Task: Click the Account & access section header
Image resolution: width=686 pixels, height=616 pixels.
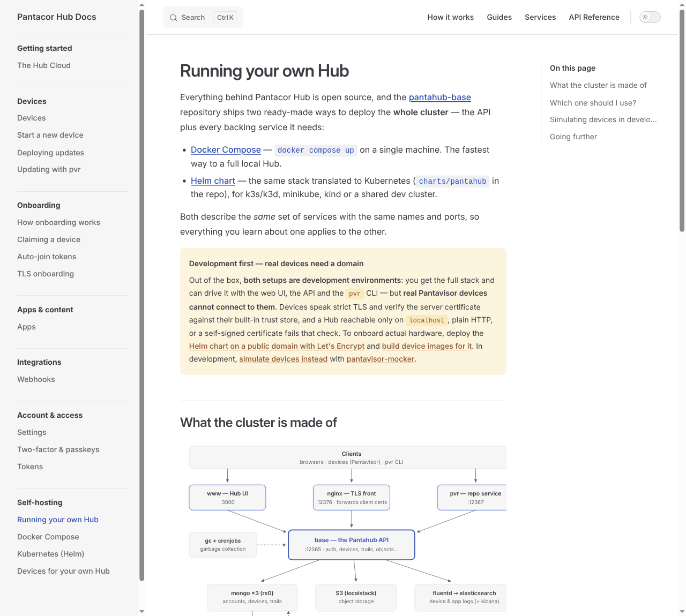Action: tap(50, 415)
